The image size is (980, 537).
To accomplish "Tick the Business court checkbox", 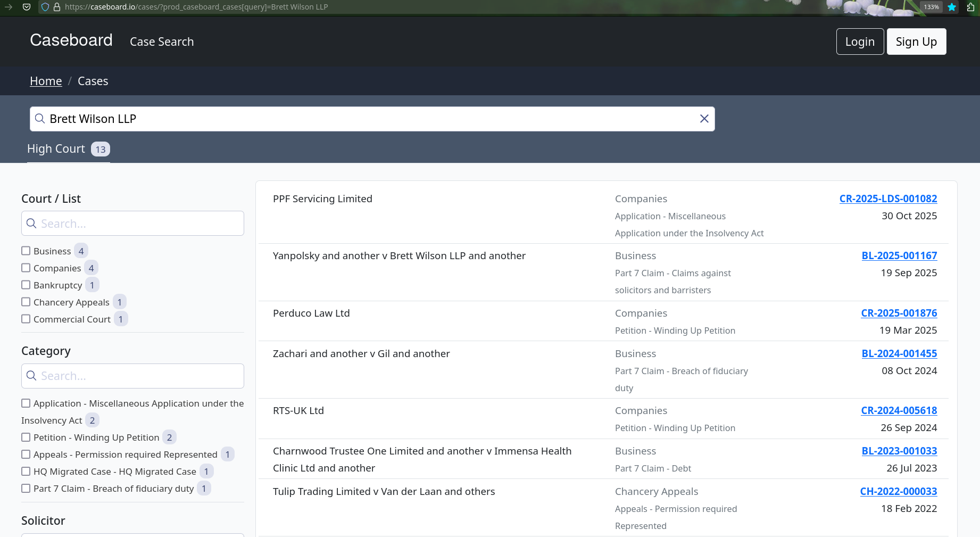I will [26, 251].
